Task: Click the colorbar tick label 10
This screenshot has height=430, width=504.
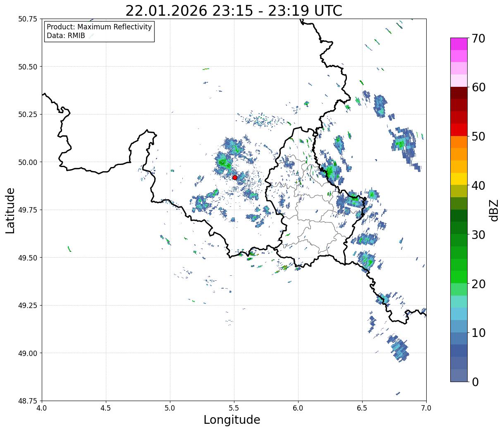Action: coord(478,332)
